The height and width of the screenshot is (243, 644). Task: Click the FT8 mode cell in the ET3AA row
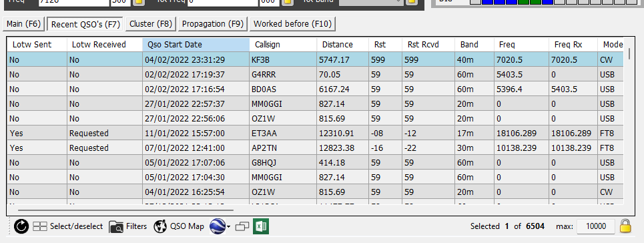611,134
